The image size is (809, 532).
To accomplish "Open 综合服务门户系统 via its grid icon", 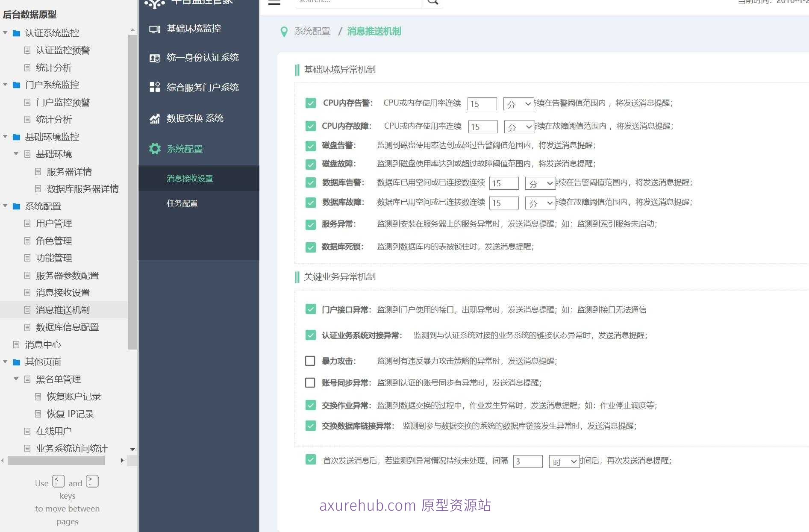I will pos(155,87).
